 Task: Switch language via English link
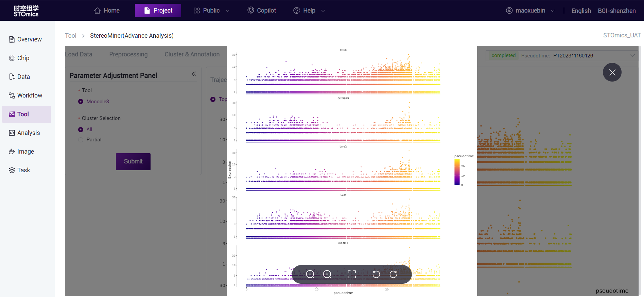coord(581,11)
